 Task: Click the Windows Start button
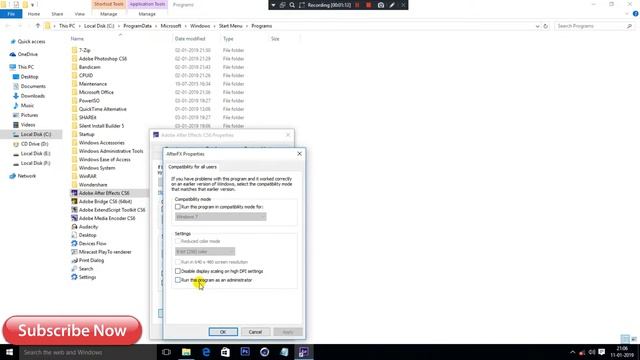[x=9, y=352]
